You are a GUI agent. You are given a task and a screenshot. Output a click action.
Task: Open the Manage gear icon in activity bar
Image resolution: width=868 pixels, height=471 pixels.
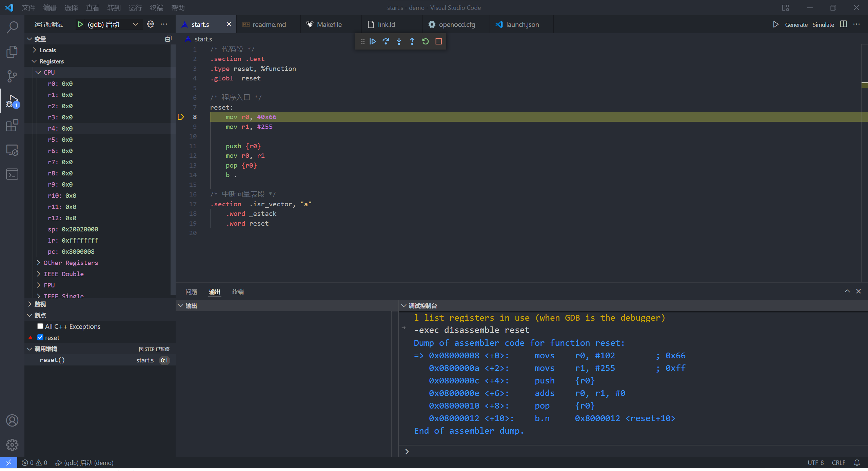[x=12, y=445]
